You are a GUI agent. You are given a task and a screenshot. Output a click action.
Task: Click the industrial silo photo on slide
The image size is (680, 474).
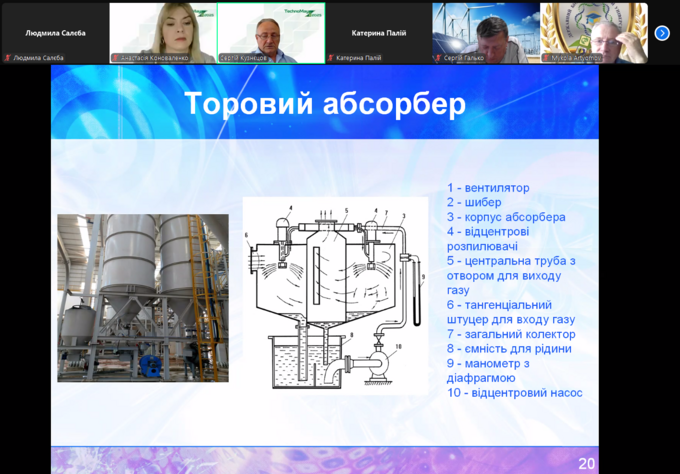click(x=142, y=297)
